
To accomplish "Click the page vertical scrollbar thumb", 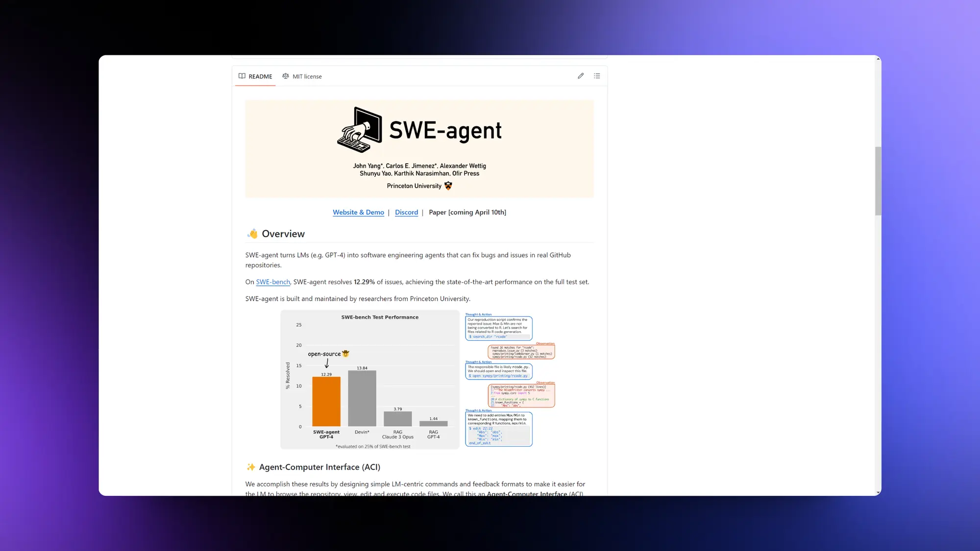I will click(x=878, y=181).
